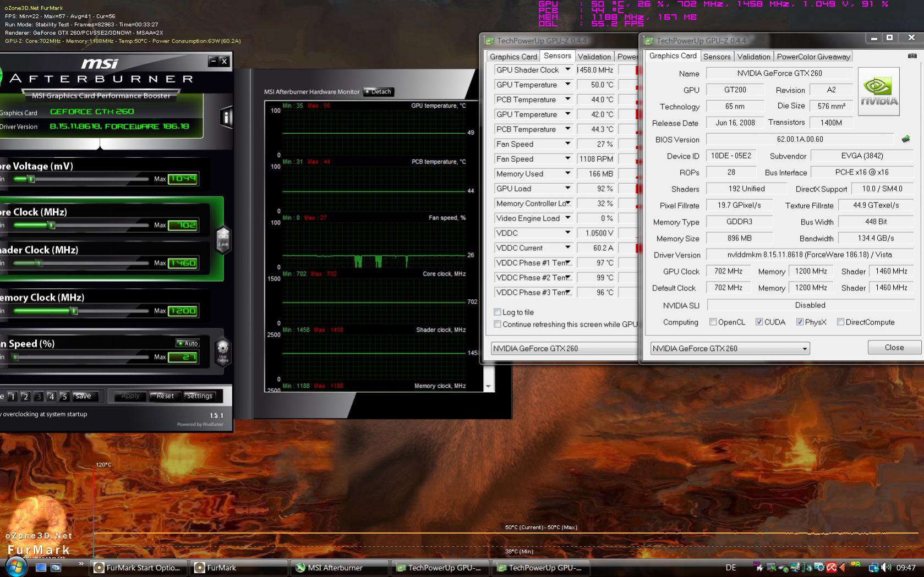
Task: Click the Reset button in Afterburner
Action: click(165, 396)
